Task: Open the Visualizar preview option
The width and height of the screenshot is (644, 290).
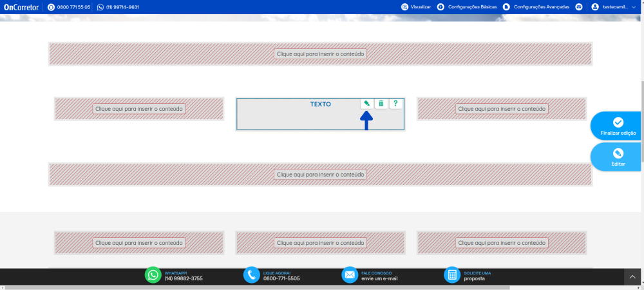Action: pos(416,7)
